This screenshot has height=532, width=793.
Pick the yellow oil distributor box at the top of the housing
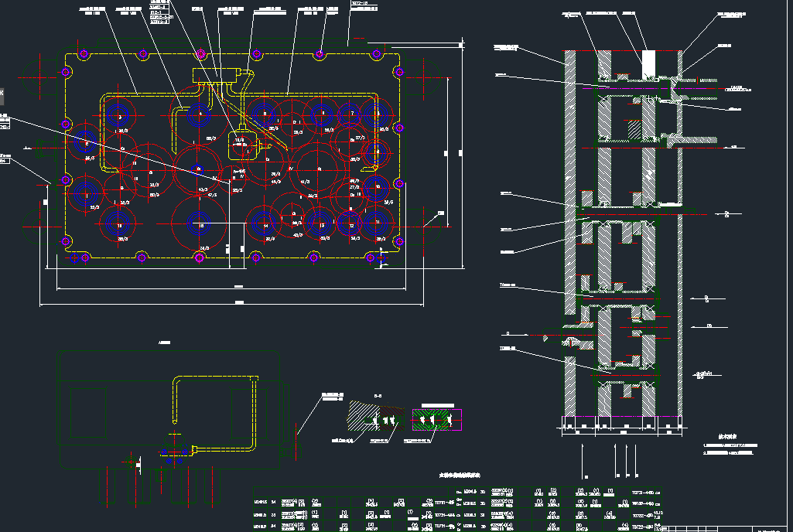point(214,76)
